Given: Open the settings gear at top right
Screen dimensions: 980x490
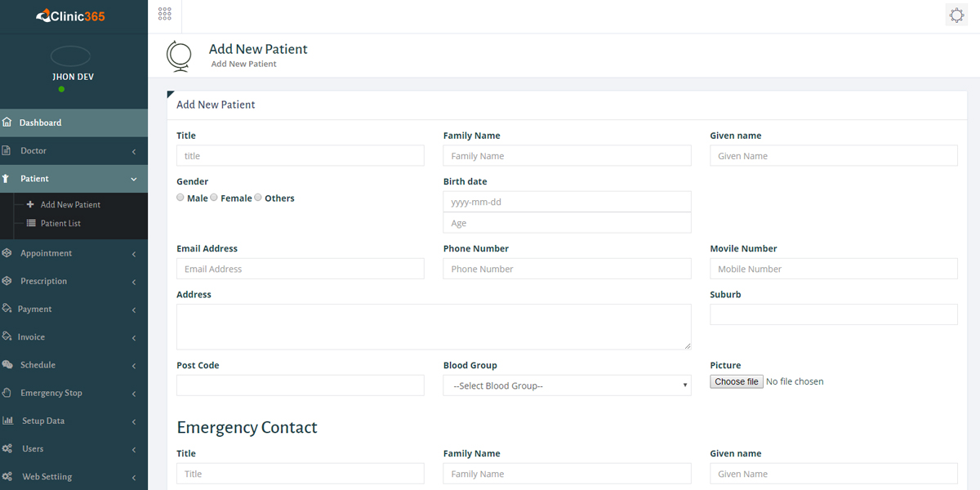Looking at the screenshot, I should pos(956,14).
